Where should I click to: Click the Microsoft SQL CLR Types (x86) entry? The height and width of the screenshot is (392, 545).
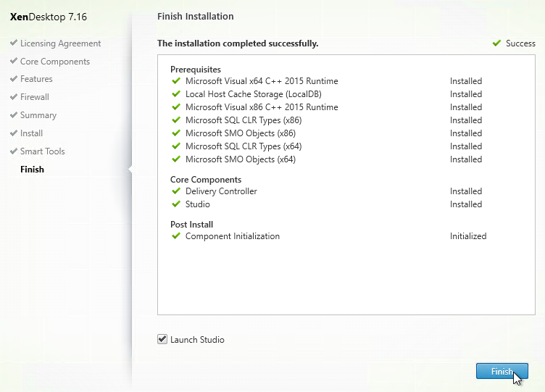click(x=244, y=120)
